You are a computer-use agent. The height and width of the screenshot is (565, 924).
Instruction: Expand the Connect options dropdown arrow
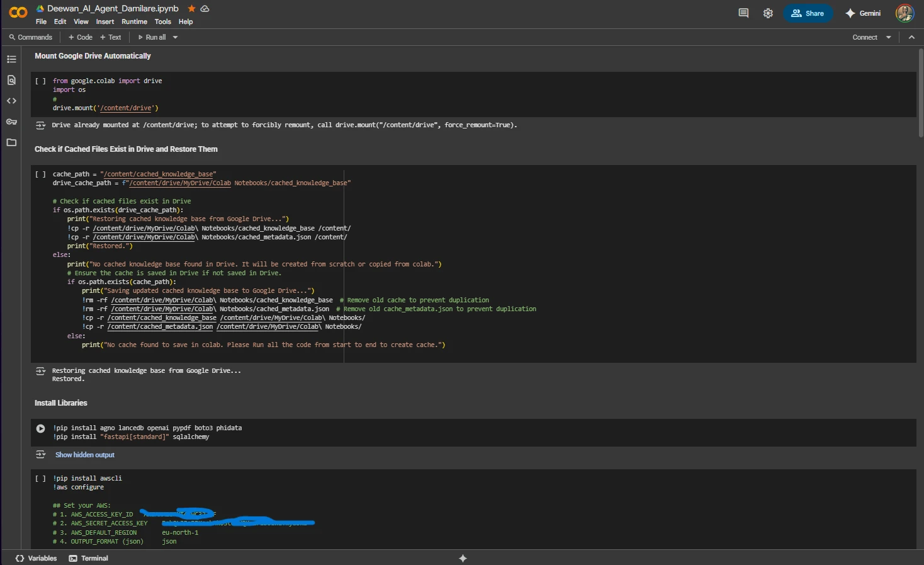pyautogui.click(x=889, y=37)
